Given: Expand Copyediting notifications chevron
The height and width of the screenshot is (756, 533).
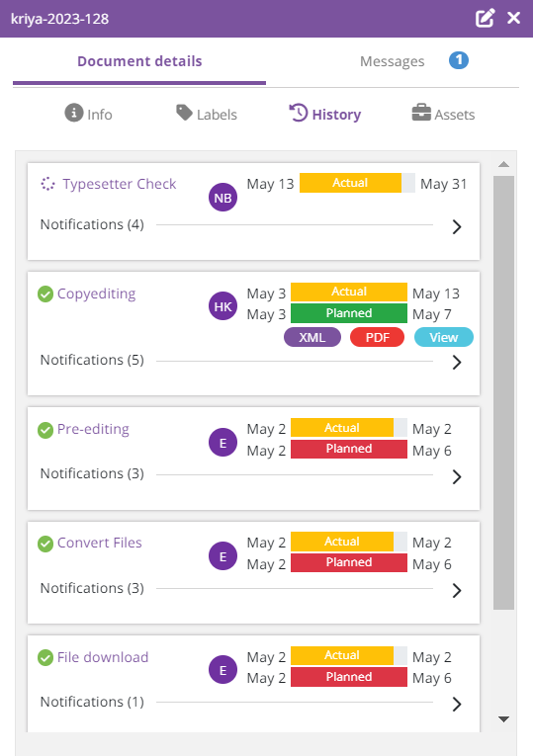Looking at the screenshot, I should [457, 362].
